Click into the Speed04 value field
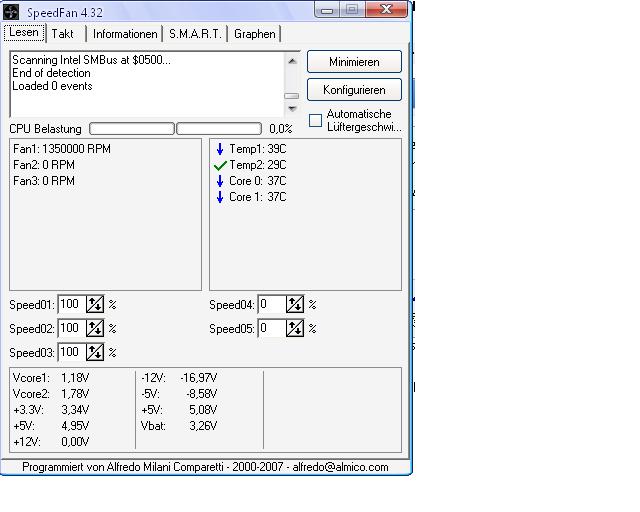640x512 pixels. [x=272, y=305]
